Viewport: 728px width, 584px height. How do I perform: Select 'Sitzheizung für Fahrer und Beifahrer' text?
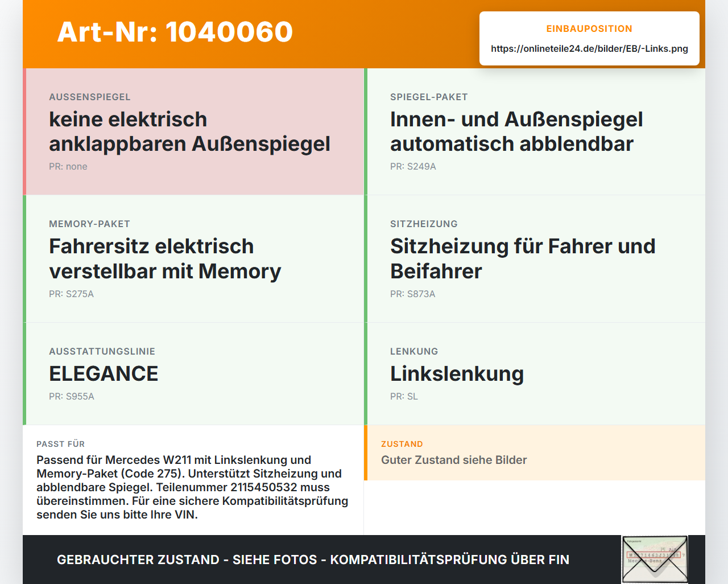tap(523, 259)
